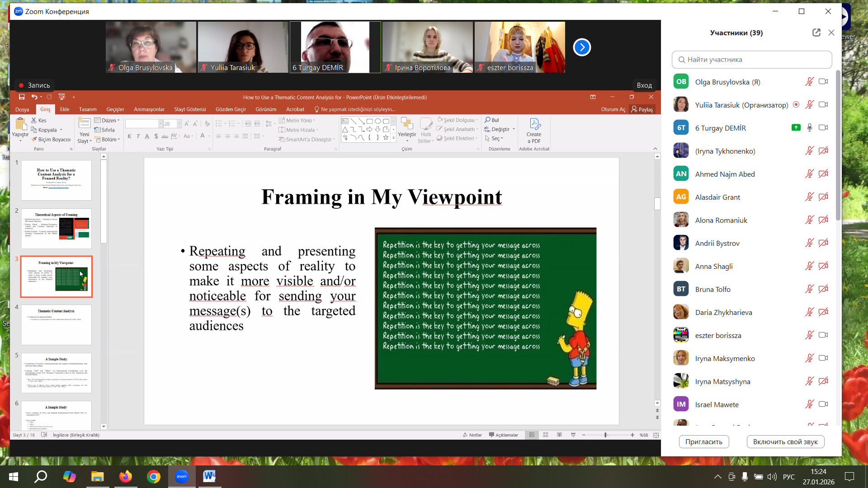
Task: Toggle camera icon for Olga Brusylovska
Action: click(x=823, y=82)
